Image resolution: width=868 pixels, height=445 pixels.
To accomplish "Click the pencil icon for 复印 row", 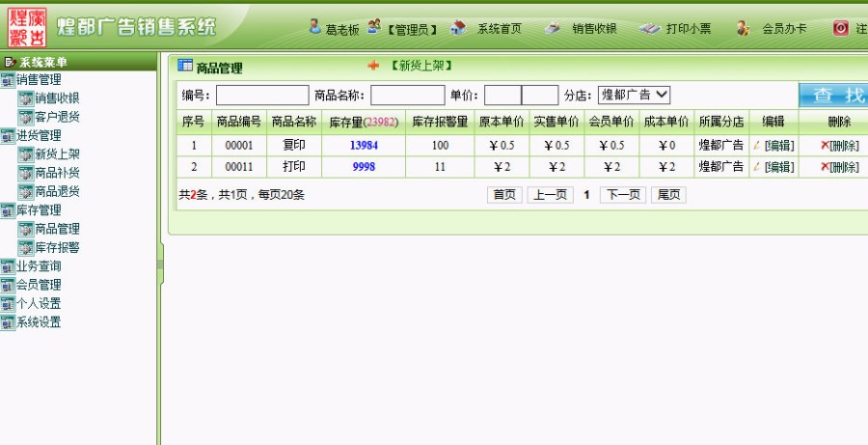I will (x=757, y=146).
